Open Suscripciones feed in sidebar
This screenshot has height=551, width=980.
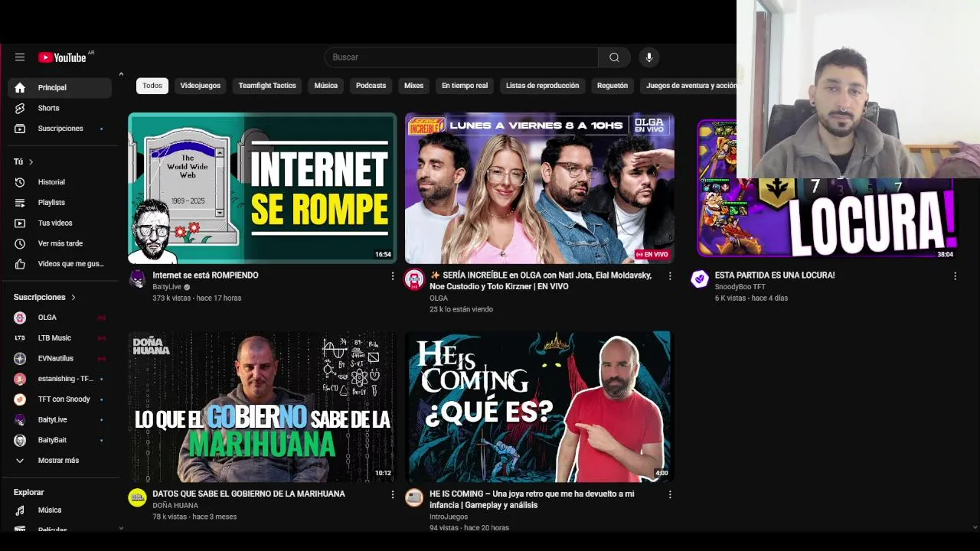click(x=60, y=129)
